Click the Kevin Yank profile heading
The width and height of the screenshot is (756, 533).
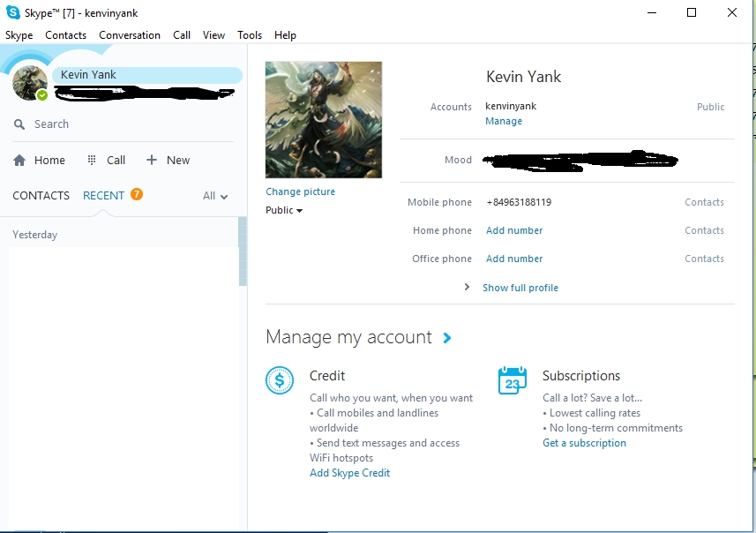point(524,77)
